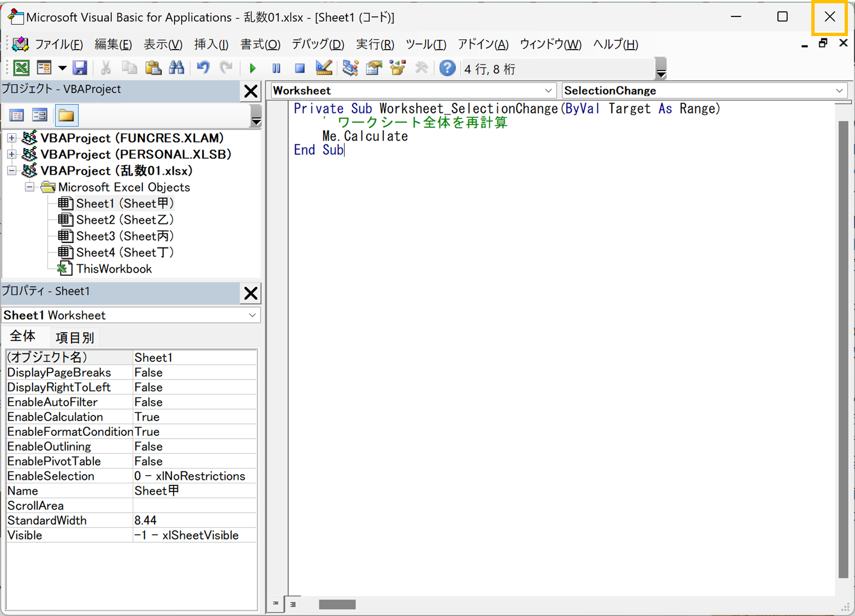Close the Properties - Sheet1 panel
This screenshot has width=855, height=616.
coord(251,293)
